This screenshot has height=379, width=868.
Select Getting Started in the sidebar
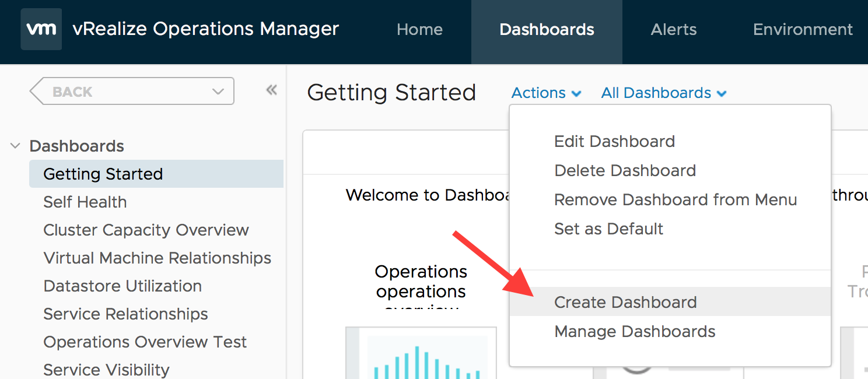(156, 174)
